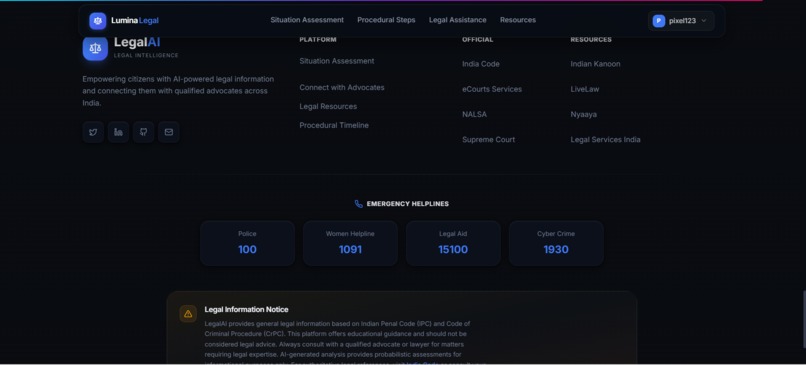Open the LinkedIn social icon
This screenshot has height=365, width=806.
click(118, 132)
